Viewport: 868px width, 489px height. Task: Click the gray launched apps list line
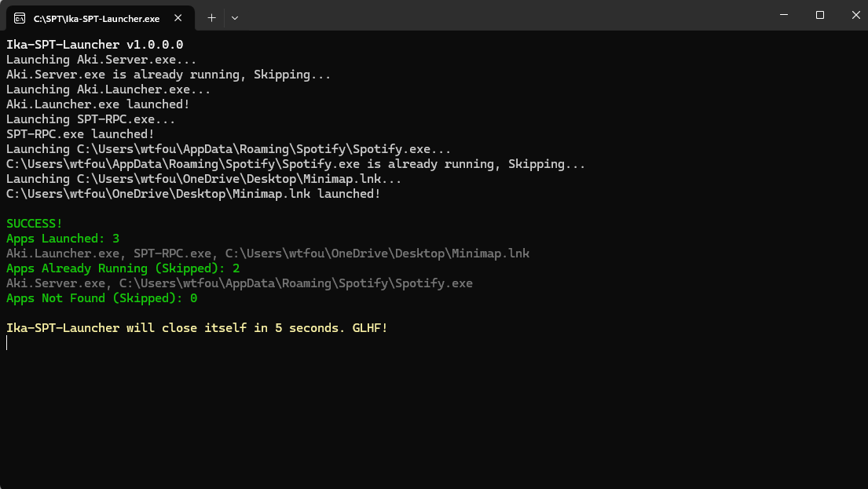tap(268, 254)
